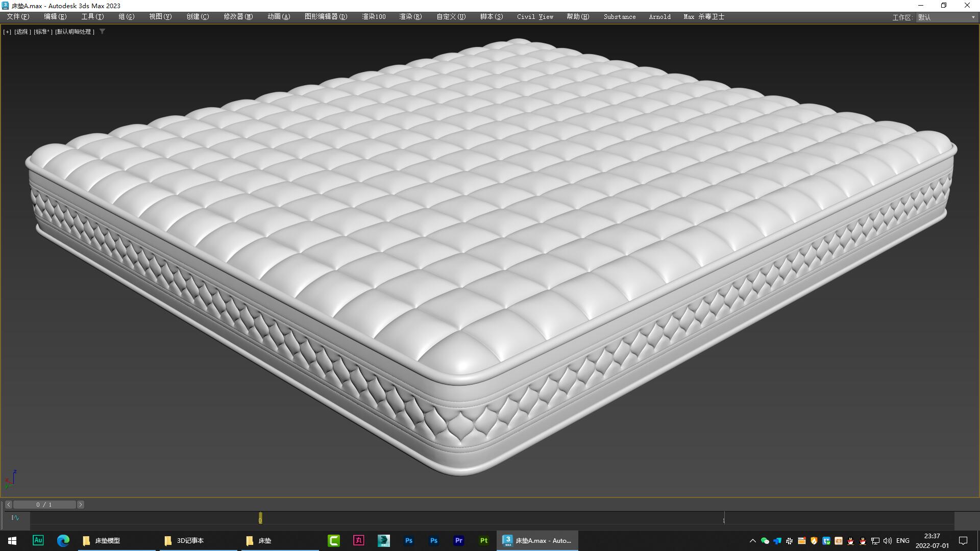This screenshot has width=980, height=551.
Task: Click the timeline slider at frame 0
Action: [260, 518]
